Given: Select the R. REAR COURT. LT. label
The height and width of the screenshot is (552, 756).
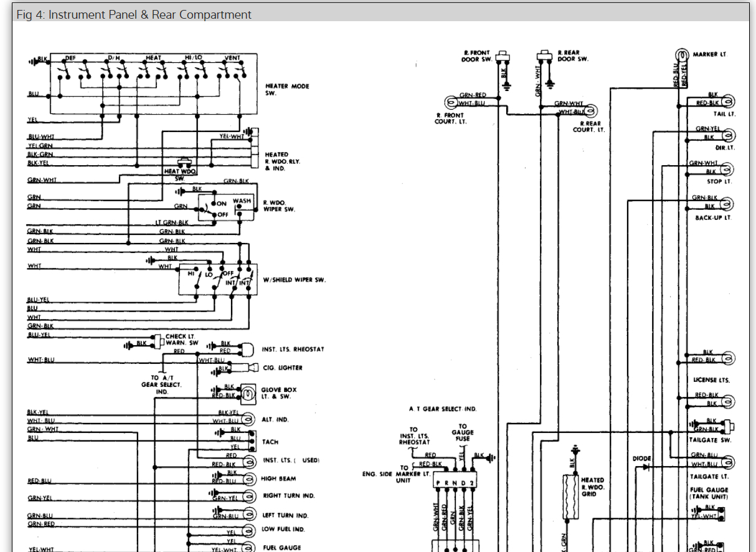Looking at the screenshot, I should pos(588,126).
